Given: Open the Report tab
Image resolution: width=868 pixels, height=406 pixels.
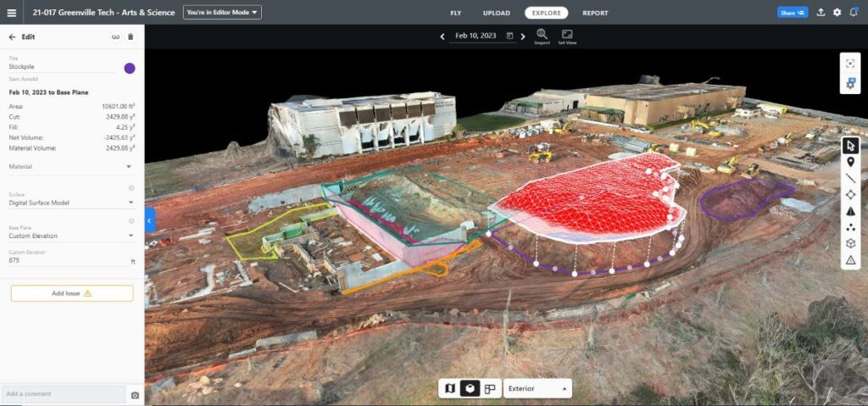Looking at the screenshot, I should click(595, 13).
